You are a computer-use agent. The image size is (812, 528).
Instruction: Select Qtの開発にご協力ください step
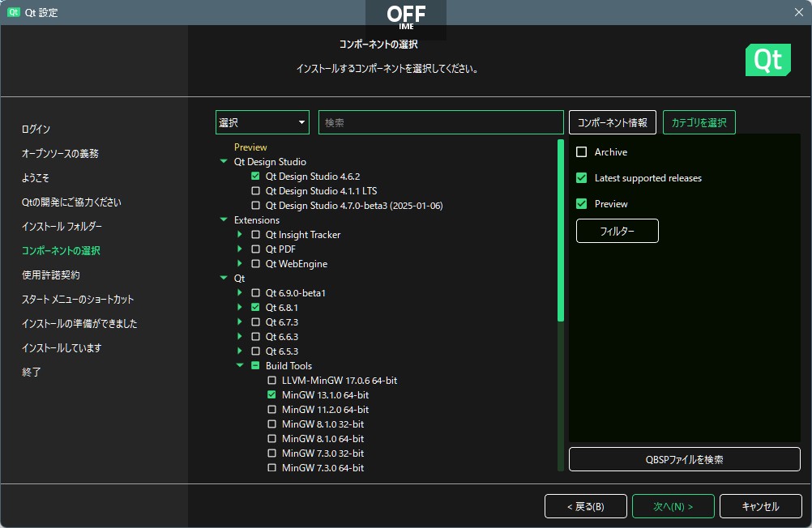[x=71, y=202]
